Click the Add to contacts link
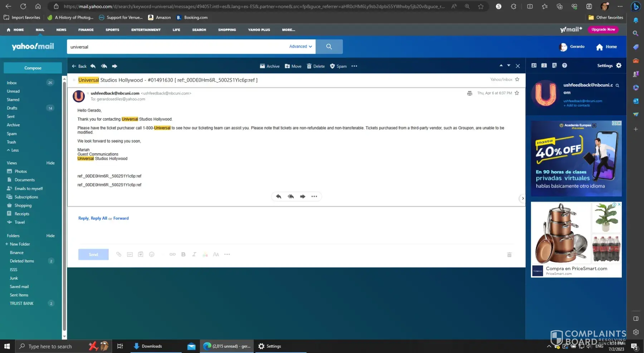Screen dimensions: 644x353 pyautogui.click(x=577, y=106)
